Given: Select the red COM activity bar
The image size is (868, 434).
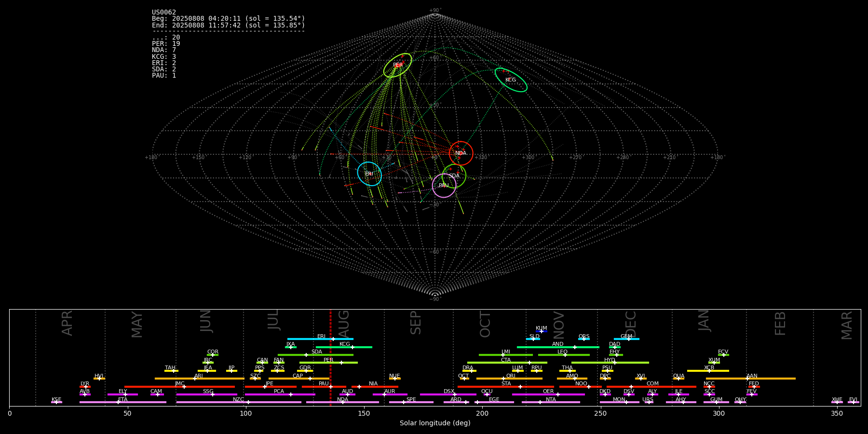Looking at the screenshot, I should (651, 387).
